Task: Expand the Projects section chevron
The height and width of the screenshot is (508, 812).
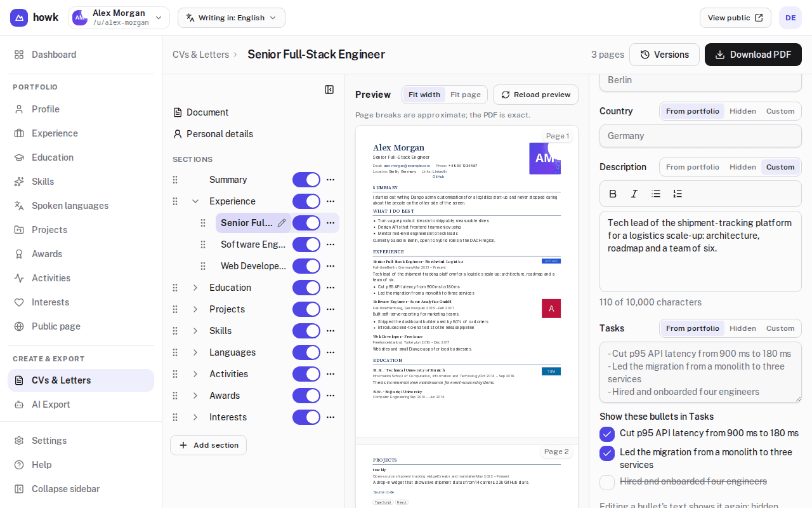Action: [195, 309]
